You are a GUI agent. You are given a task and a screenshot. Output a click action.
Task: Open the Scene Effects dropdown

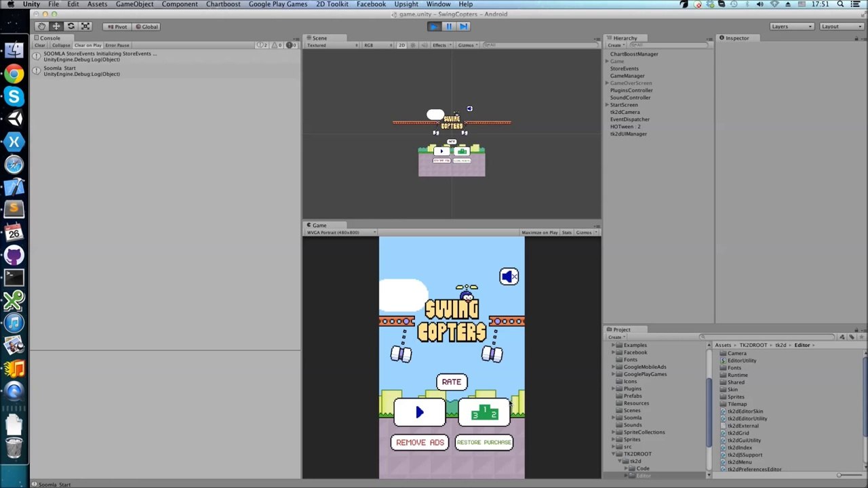pyautogui.click(x=441, y=45)
